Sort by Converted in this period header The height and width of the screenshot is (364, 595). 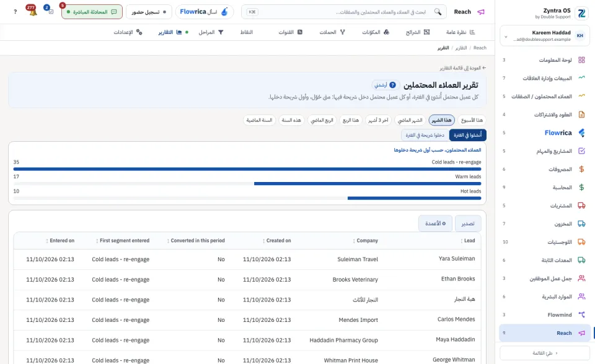pyautogui.click(x=196, y=240)
